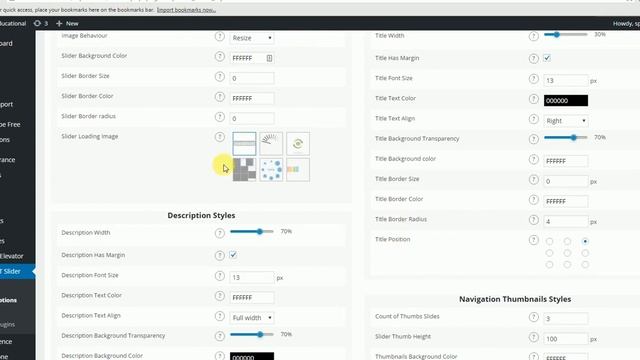Click black Title Text Color field
The width and height of the screenshot is (640, 360).
(566, 100)
